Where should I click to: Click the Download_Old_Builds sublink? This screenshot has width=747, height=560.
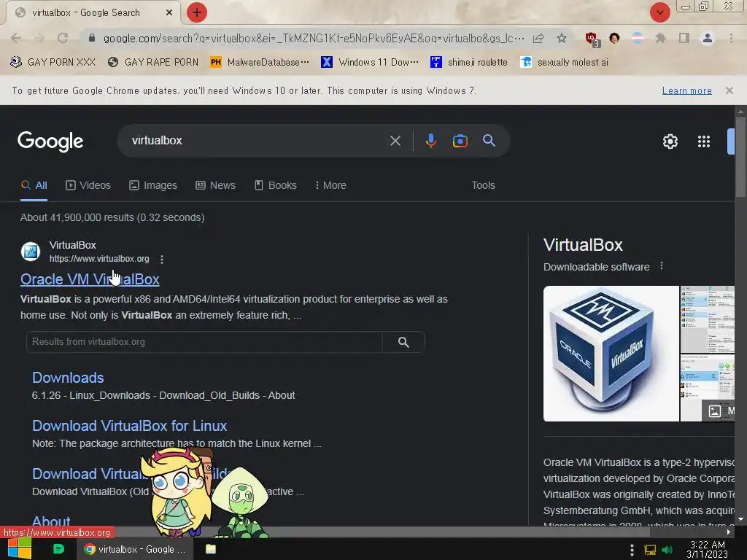[209, 395]
